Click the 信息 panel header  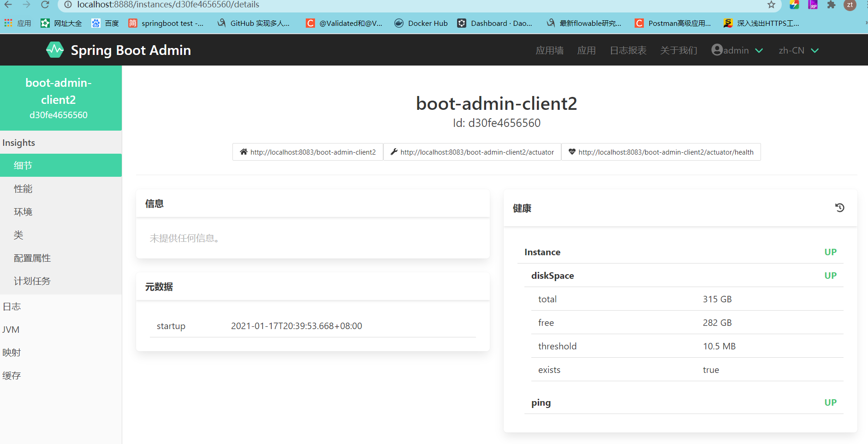tap(313, 204)
